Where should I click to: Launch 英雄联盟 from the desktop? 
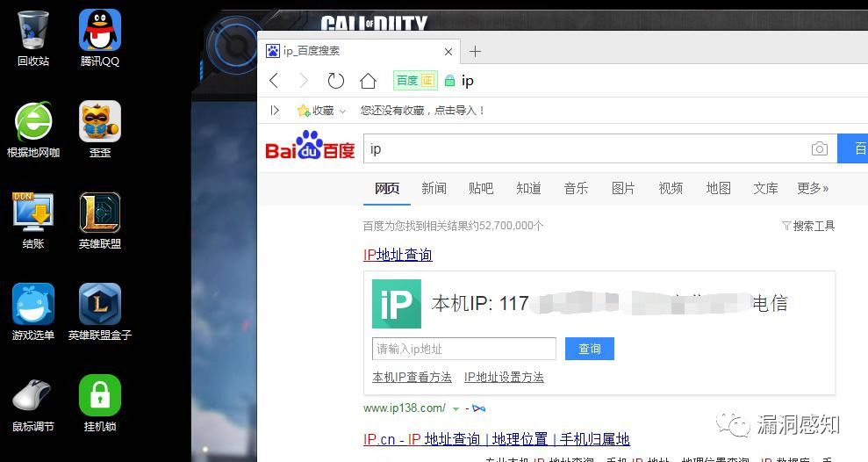click(x=100, y=220)
